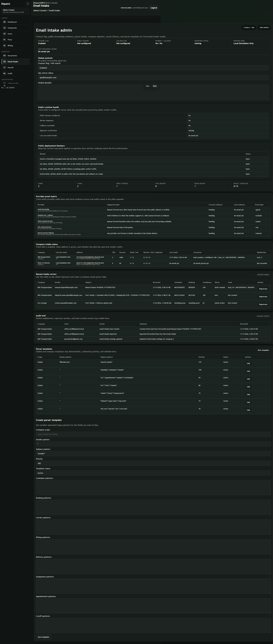This screenshot has width=273, height=644.
Task: Click New template button
Action: [x=263, y=350]
